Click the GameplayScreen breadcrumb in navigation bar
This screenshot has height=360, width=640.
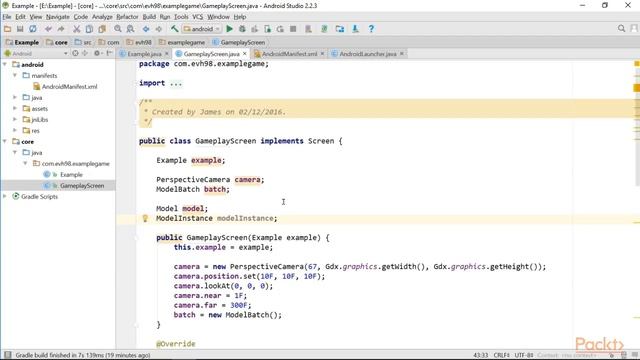[x=239, y=42]
